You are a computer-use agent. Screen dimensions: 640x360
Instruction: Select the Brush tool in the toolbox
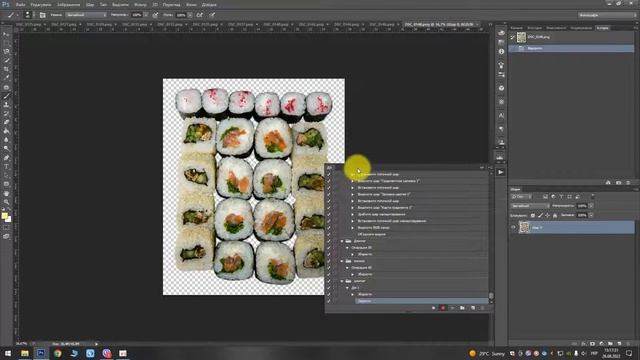pos(6,96)
